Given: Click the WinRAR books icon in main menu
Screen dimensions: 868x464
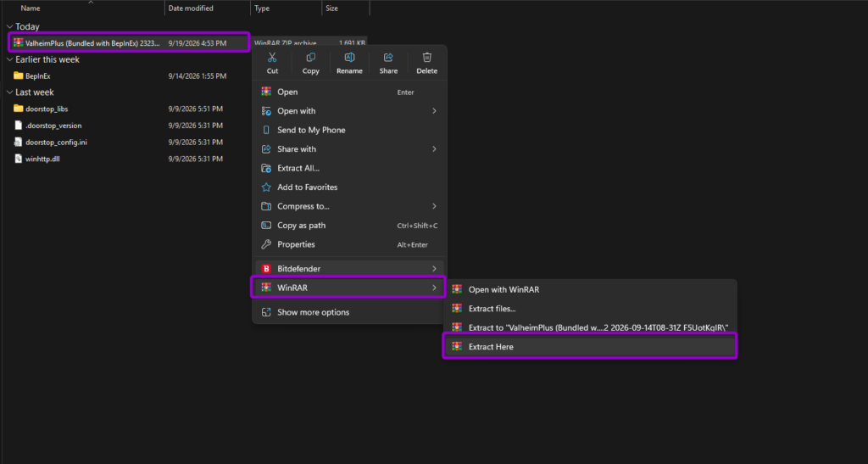Looking at the screenshot, I should coord(266,288).
